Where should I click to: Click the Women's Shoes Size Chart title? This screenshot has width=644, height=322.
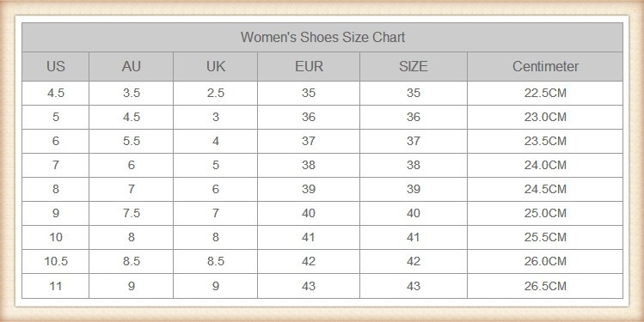tap(322, 37)
